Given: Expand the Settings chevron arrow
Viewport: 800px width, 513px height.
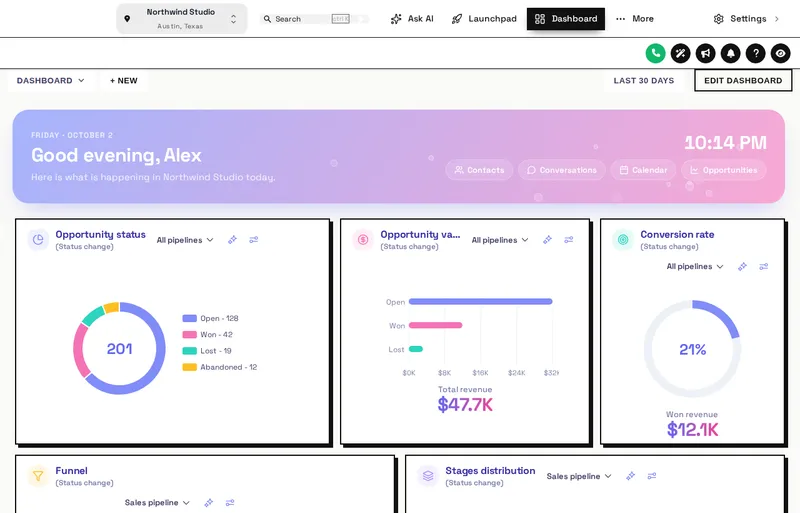Looking at the screenshot, I should coord(777,19).
